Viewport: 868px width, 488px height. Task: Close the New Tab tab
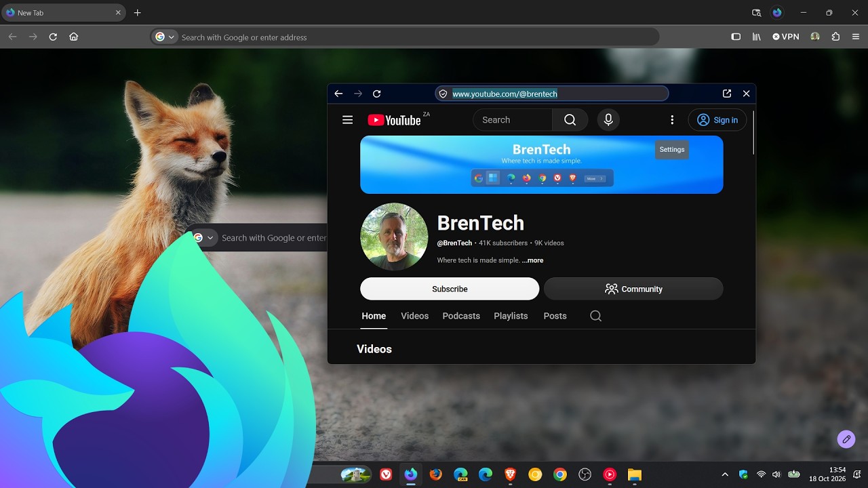(x=118, y=13)
